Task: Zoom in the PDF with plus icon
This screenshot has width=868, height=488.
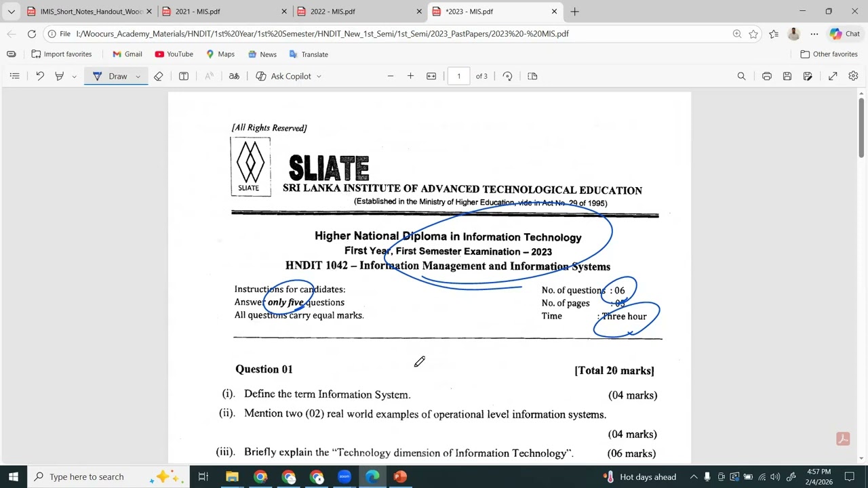Action: pos(410,76)
